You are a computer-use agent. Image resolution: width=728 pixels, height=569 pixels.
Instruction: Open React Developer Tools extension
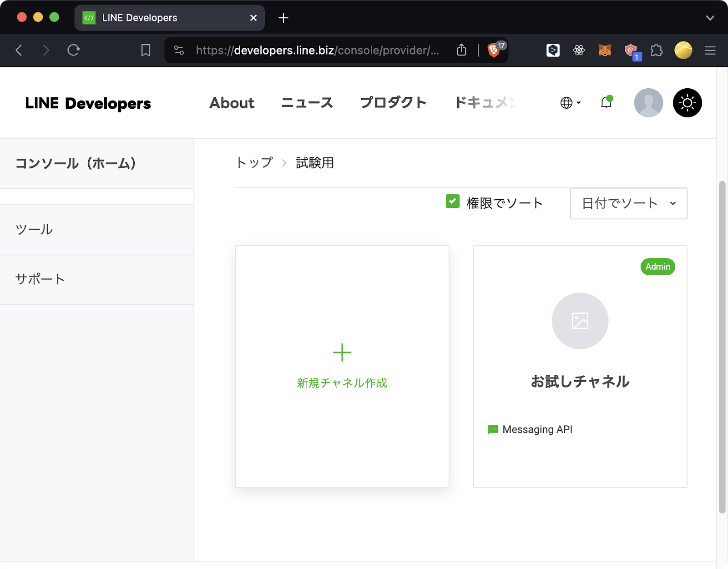click(x=579, y=50)
